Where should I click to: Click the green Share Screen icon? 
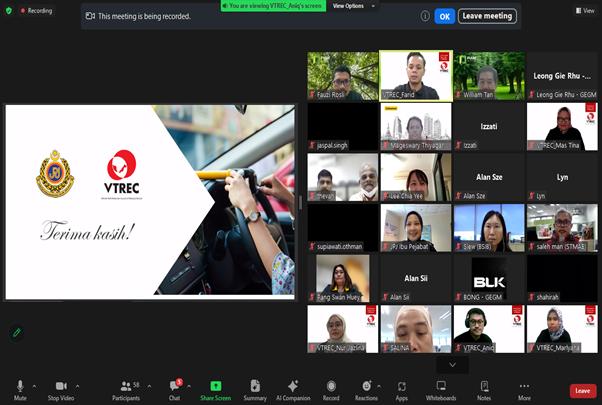tap(215, 388)
